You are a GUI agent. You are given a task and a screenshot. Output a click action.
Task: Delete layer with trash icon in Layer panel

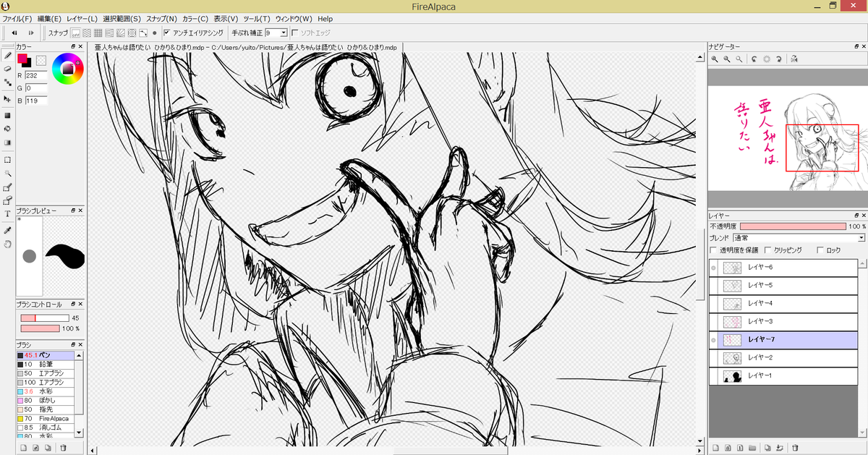796,448
